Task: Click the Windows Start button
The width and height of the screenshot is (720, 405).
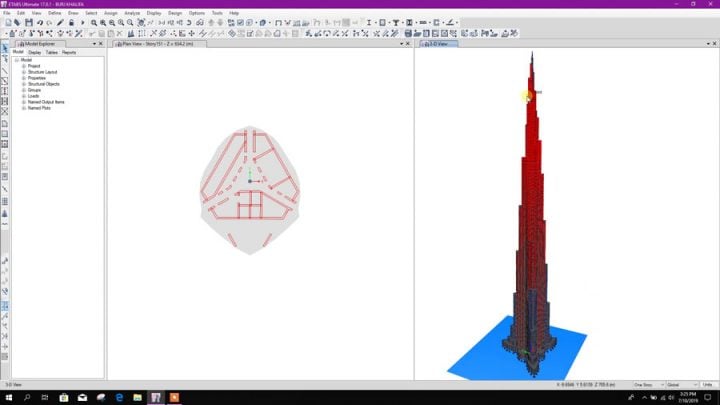Action: [8, 398]
